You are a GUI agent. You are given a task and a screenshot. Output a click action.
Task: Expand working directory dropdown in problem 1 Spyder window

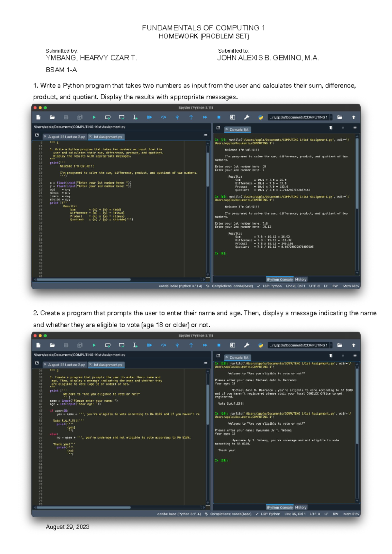[x=331, y=117]
